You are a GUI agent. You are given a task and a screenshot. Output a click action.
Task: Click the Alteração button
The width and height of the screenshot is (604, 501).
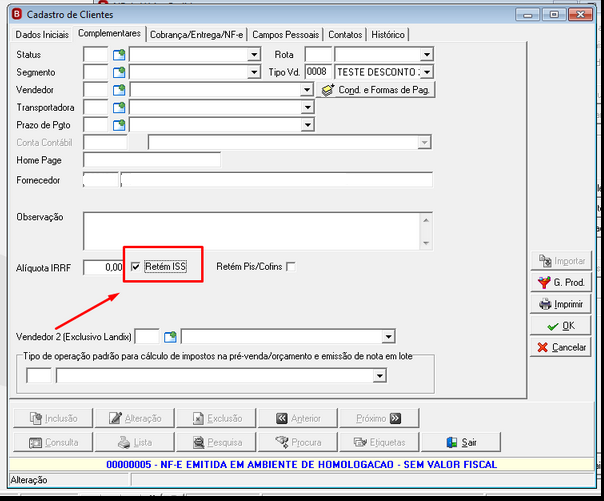(x=135, y=418)
